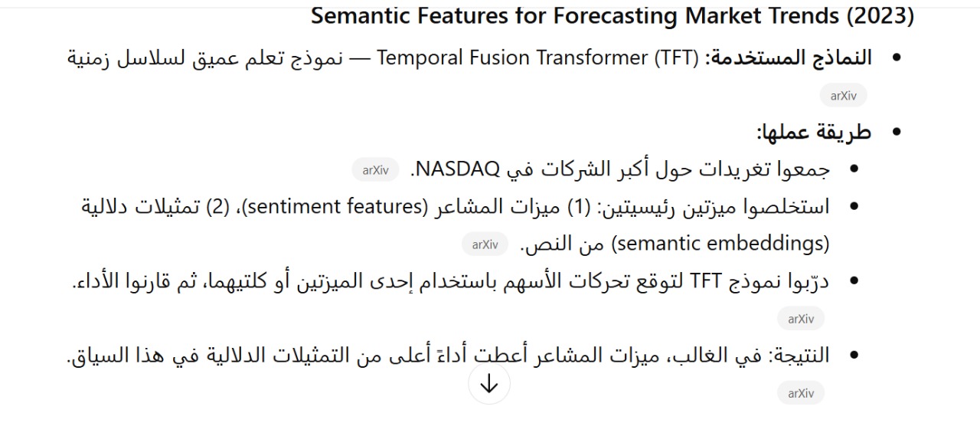Click the bold label النماذج المستخدمة
The image size is (980, 423).
pos(789,58)
